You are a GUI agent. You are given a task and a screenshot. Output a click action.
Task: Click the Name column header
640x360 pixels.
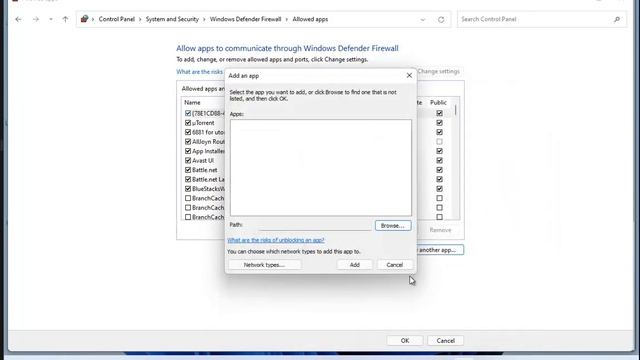pos(192,102)
